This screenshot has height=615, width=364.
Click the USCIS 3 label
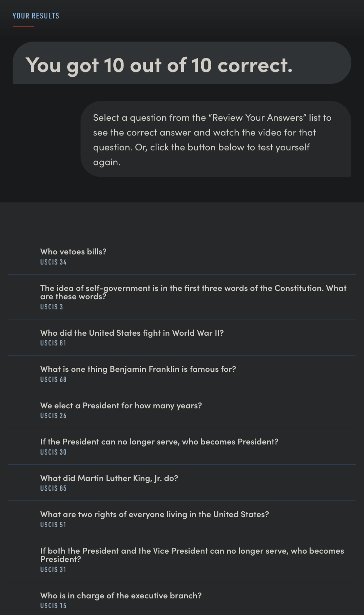(x=52, y=307)
